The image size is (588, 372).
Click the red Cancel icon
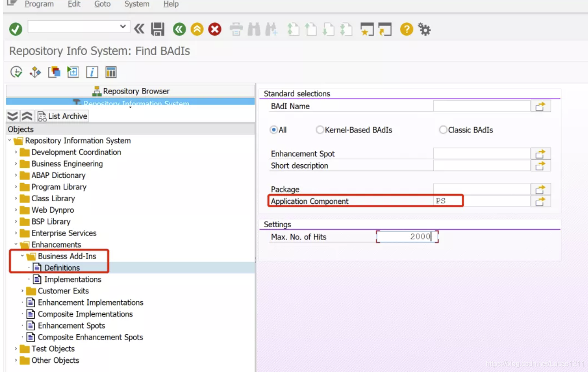click(215, 29)
